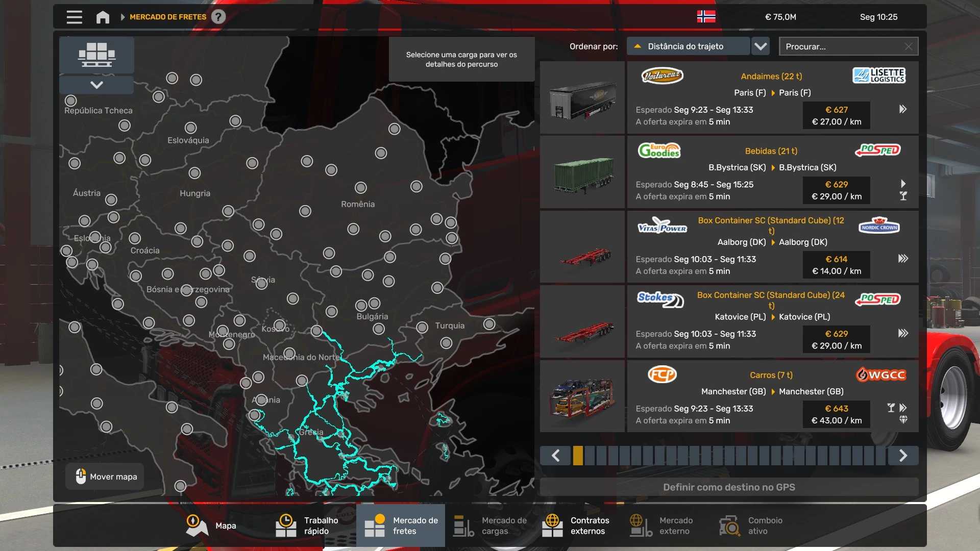The height and width of the screenshot is (551, 980).
Task: Clear search field with X icon
Action: click(x=909, y=46)
